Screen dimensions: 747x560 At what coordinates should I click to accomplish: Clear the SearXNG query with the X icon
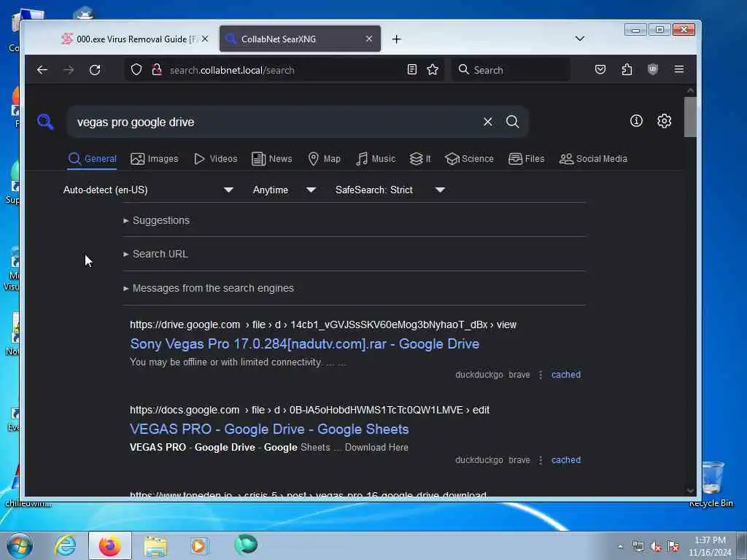click(x=488, y=122)
